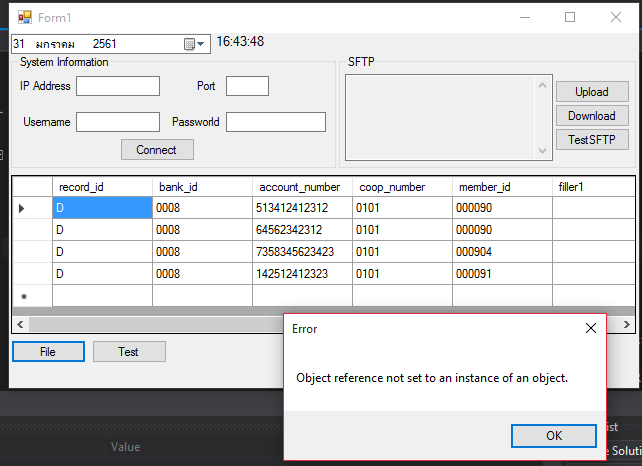Select cell with account number 142512412323
Viewport: 642px width, 466px height.
click(302, 274)
